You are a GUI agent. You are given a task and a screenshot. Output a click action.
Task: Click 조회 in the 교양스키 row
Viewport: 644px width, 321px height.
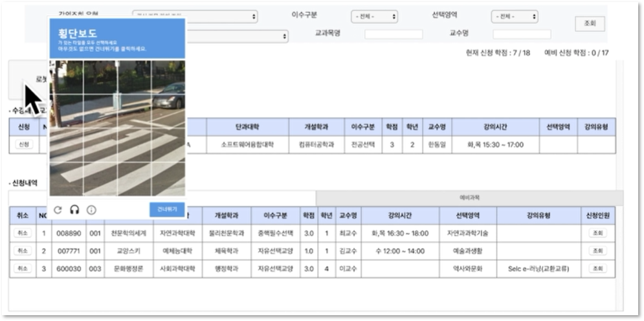coord(597,251)
